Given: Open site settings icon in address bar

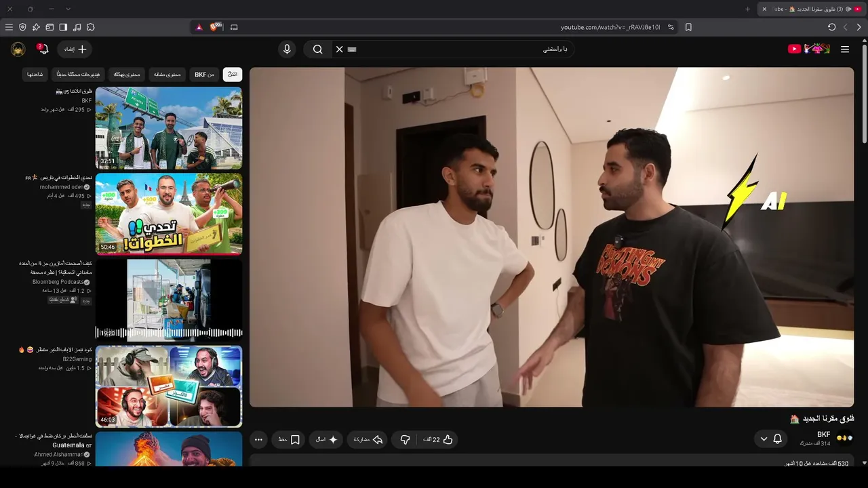Looking at the screenshot, I should point(671,27).
